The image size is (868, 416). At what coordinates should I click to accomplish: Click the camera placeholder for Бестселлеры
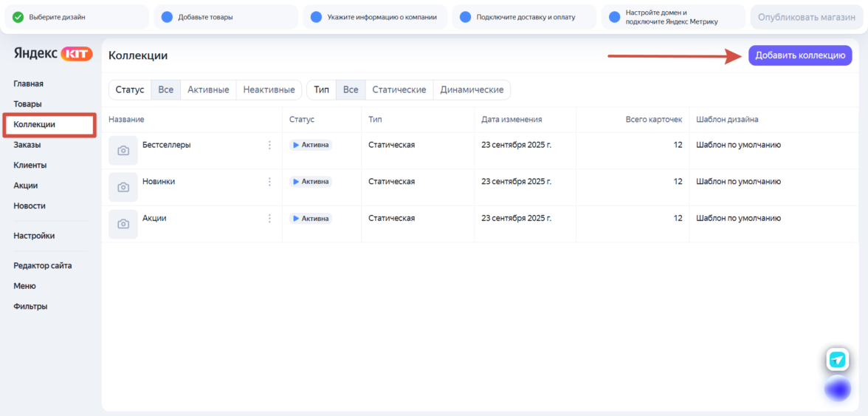pos(123,151)
